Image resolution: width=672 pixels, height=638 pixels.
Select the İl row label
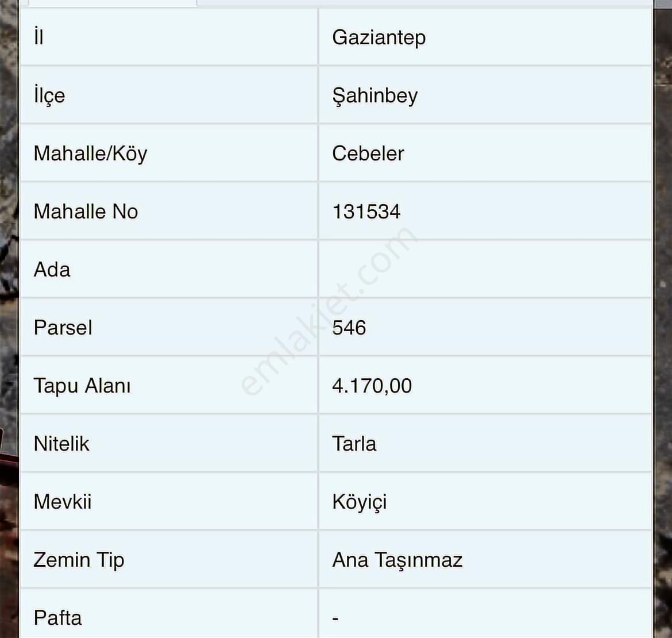39,37
